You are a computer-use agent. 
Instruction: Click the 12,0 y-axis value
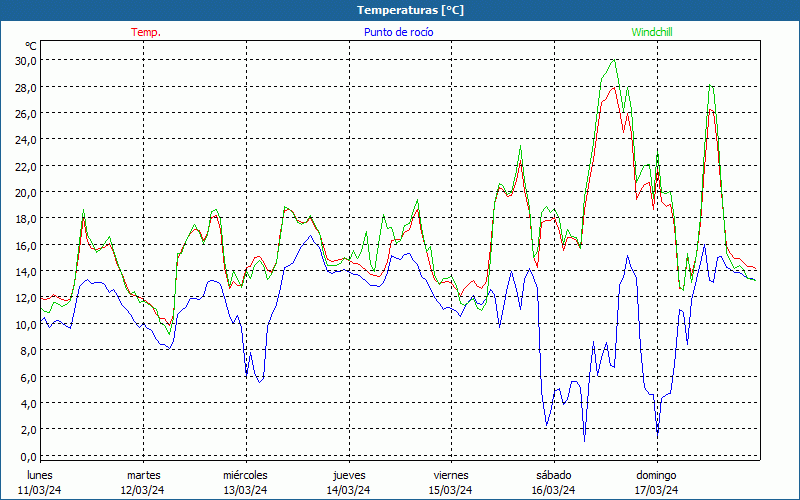pyautogui.click(x=26, y=298)
